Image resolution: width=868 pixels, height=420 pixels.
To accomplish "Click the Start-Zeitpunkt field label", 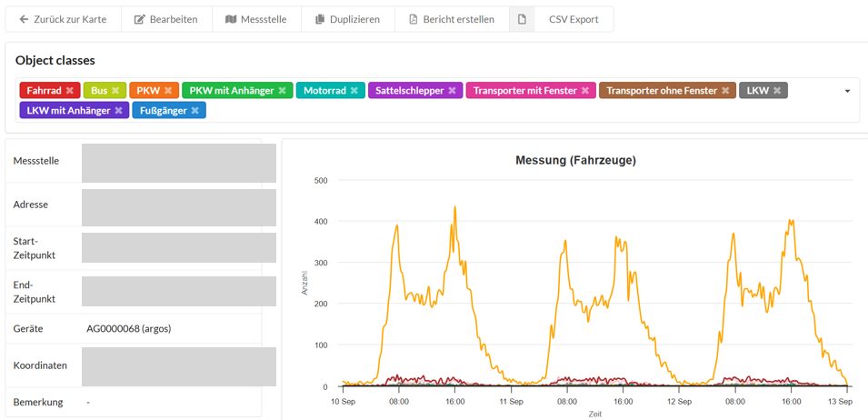I will [x=35, y=248].
